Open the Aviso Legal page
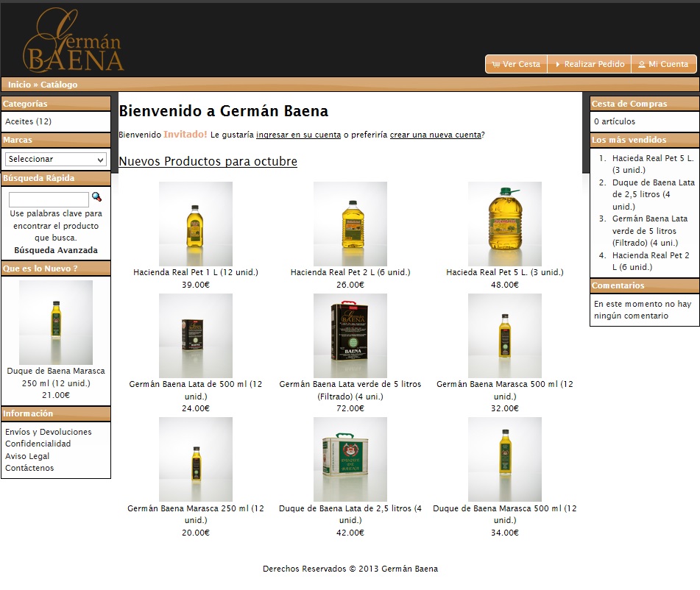Image resolution: width=700 pixels, height=590 pixels. 27,455
